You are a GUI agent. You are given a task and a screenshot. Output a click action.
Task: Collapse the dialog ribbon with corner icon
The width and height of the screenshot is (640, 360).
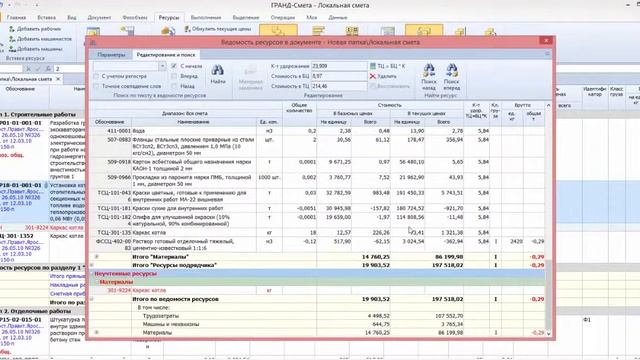547,53
